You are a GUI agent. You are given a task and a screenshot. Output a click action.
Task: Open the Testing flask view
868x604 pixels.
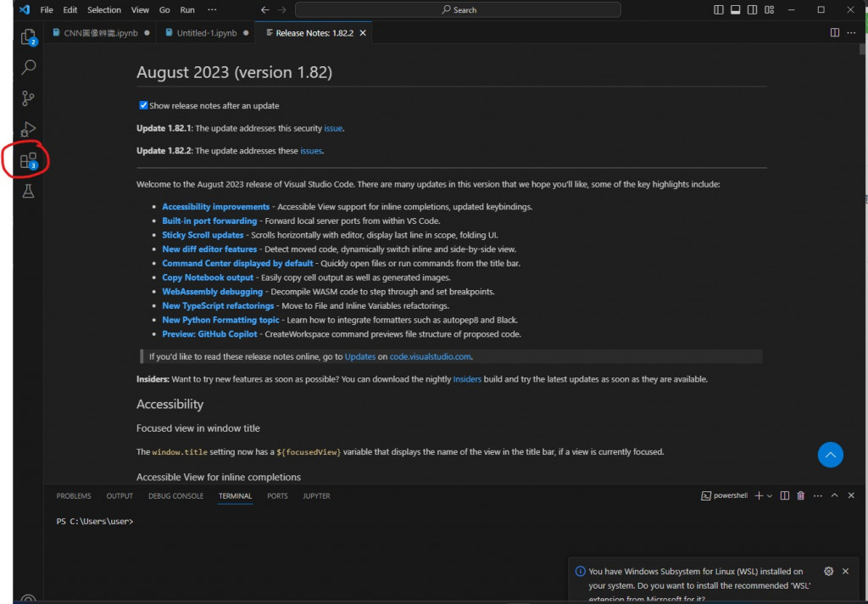[x=28, y=191]
